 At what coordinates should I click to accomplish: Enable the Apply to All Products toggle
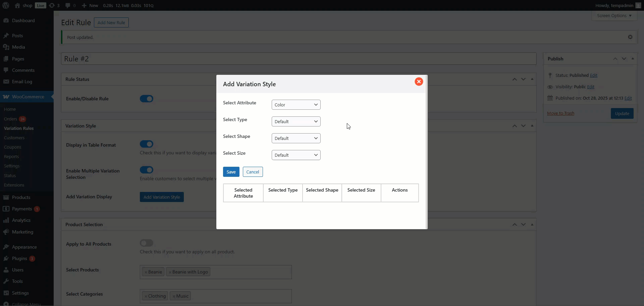(147, 243)
